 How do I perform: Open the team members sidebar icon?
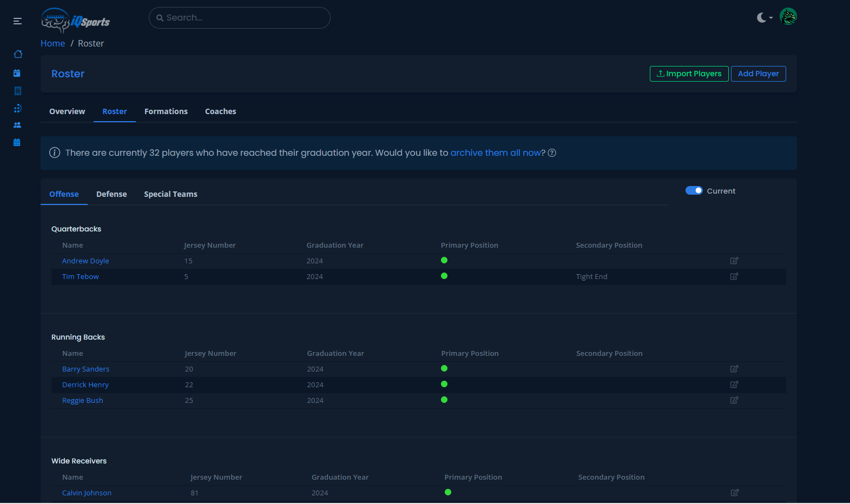[x=17, y=125]
